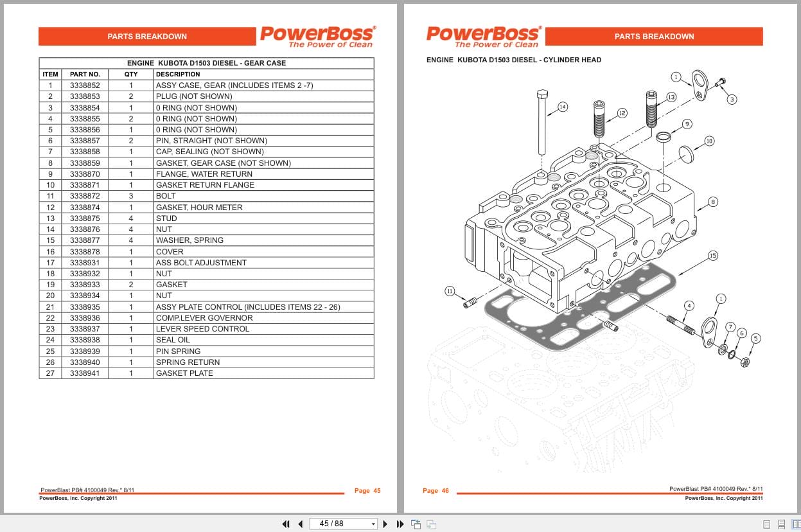Click 'SEAL OIL' description
This screenshot has width=801, height=532.
(x=173, y=340)
